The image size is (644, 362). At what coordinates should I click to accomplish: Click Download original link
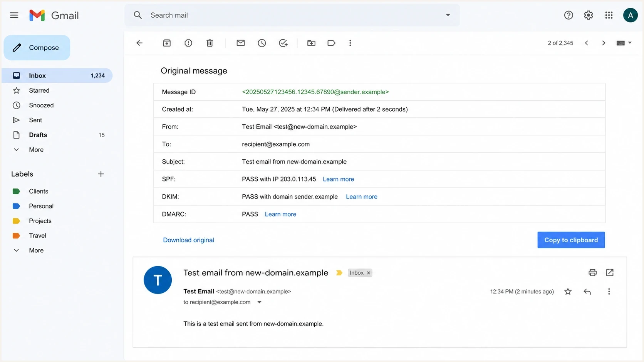click(x=188, y=240)
